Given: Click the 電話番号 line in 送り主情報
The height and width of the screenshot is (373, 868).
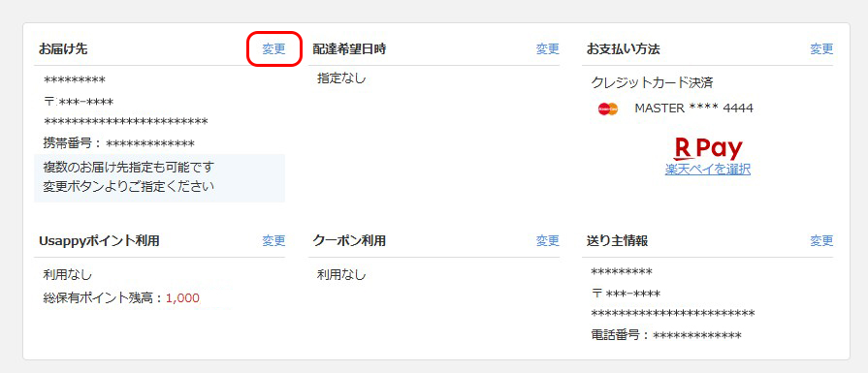Looking at the screenshot, I should click(666, 335).
